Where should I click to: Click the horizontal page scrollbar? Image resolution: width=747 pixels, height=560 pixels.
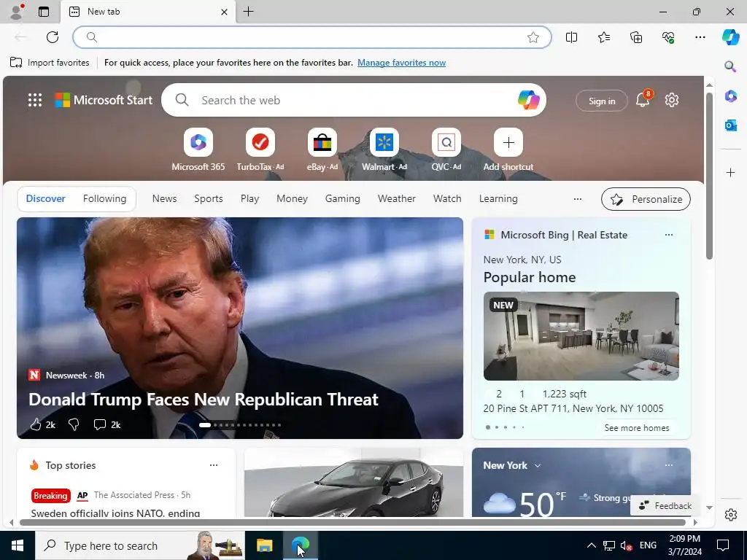[352, 522]
